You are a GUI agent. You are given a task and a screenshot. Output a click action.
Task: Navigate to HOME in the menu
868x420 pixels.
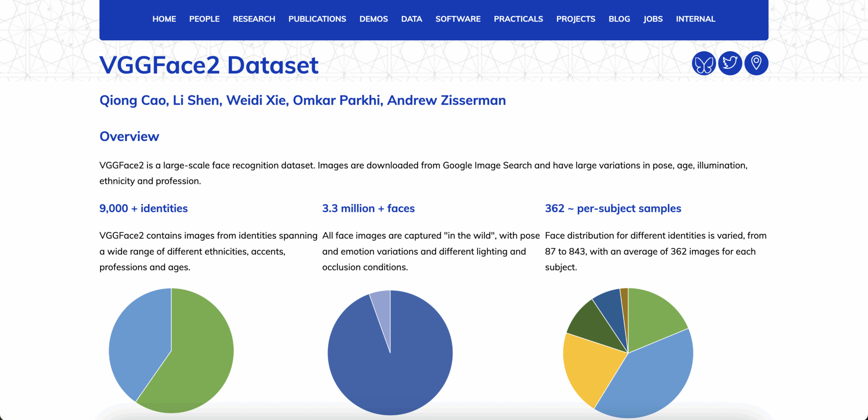164,19
